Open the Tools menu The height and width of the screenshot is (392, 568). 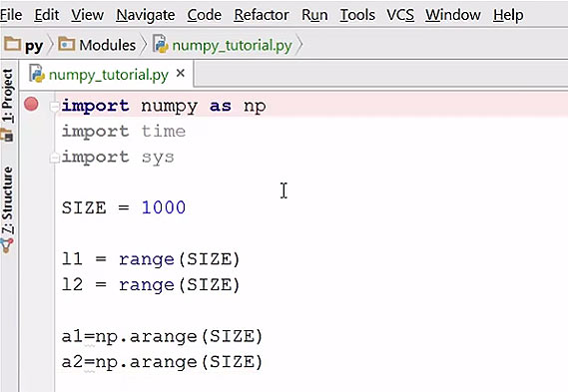(x=357, y=15)
